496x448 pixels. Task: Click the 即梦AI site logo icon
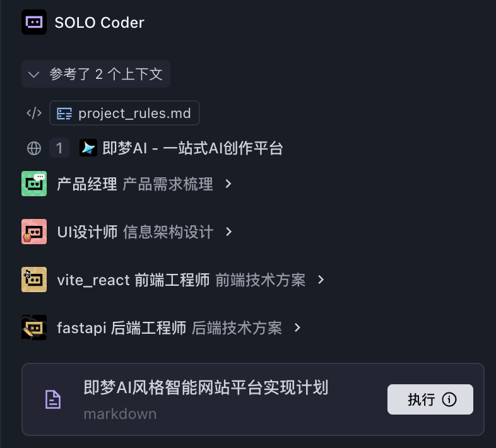(x=88, y=148)
